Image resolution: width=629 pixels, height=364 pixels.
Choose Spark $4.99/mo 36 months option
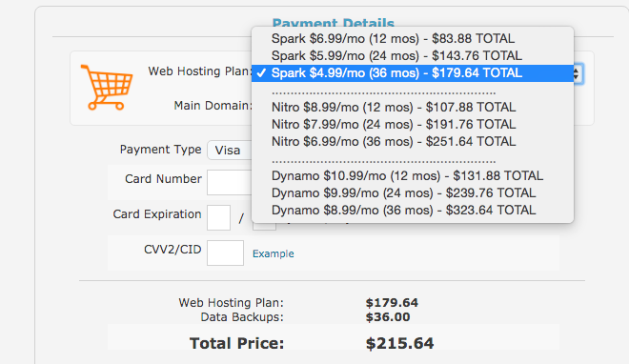coord(413,73)
